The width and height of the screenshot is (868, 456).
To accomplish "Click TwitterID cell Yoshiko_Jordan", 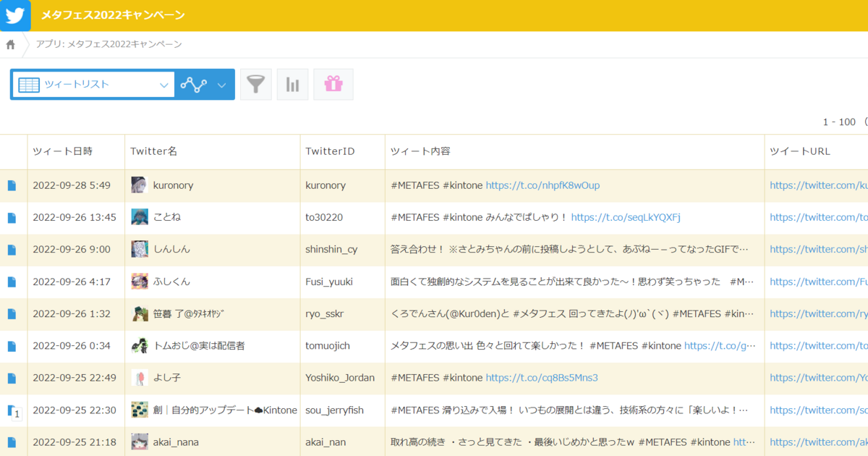I will point(341,378).
